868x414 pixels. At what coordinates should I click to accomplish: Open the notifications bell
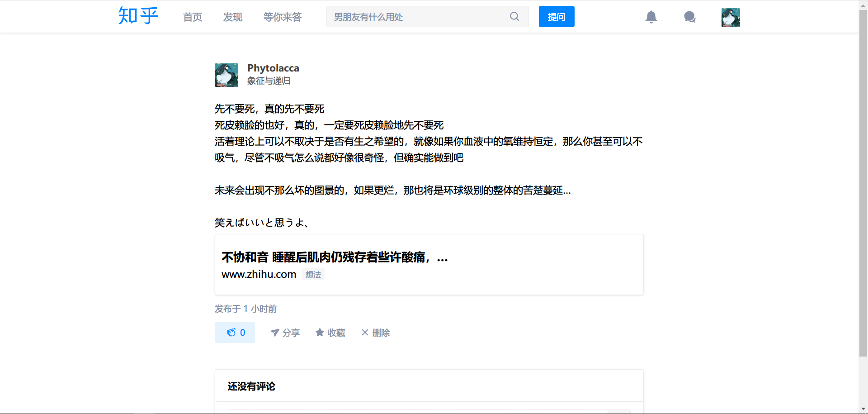[651, 17]
